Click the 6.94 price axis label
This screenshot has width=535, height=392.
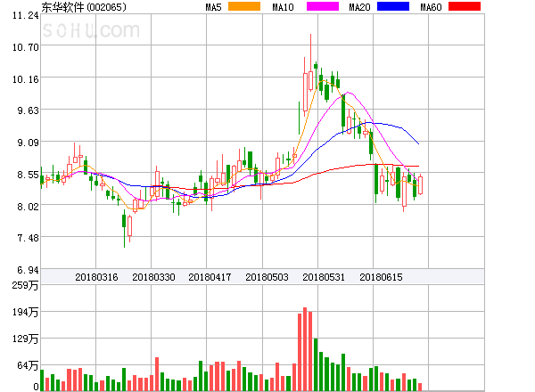pos(28,270)
